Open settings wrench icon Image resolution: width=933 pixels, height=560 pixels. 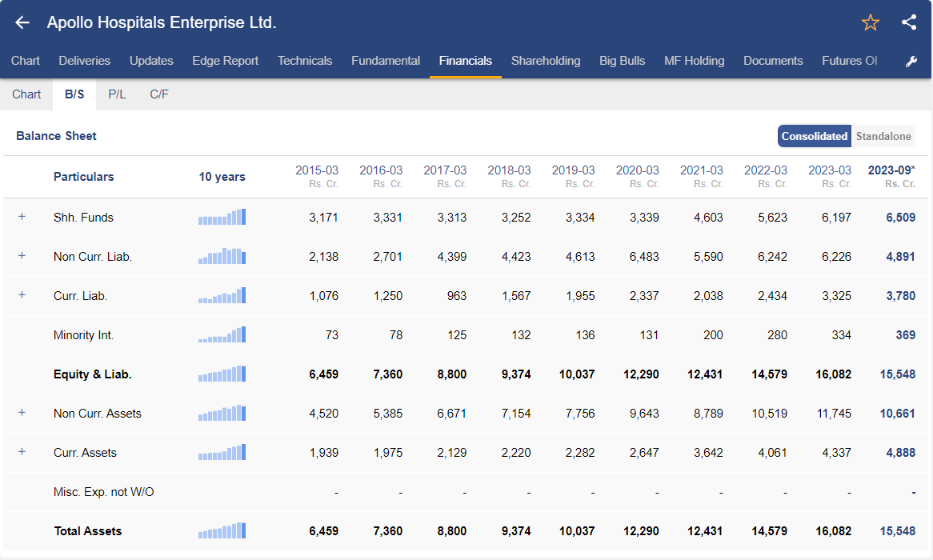point(911,62)
